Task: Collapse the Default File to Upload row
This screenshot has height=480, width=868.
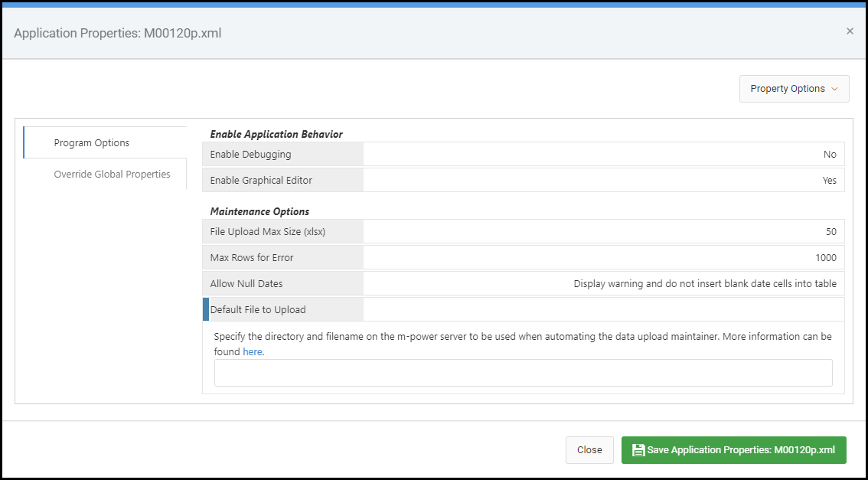Action: click(x=523, y=309)
